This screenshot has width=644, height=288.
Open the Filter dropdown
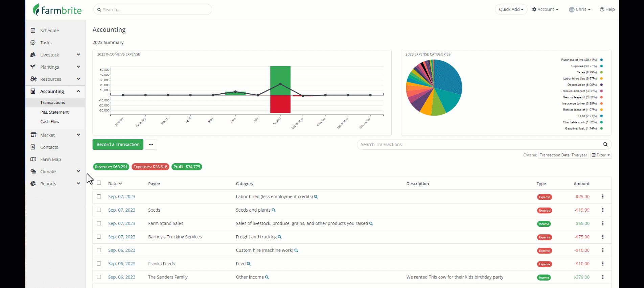click(601, 155)
